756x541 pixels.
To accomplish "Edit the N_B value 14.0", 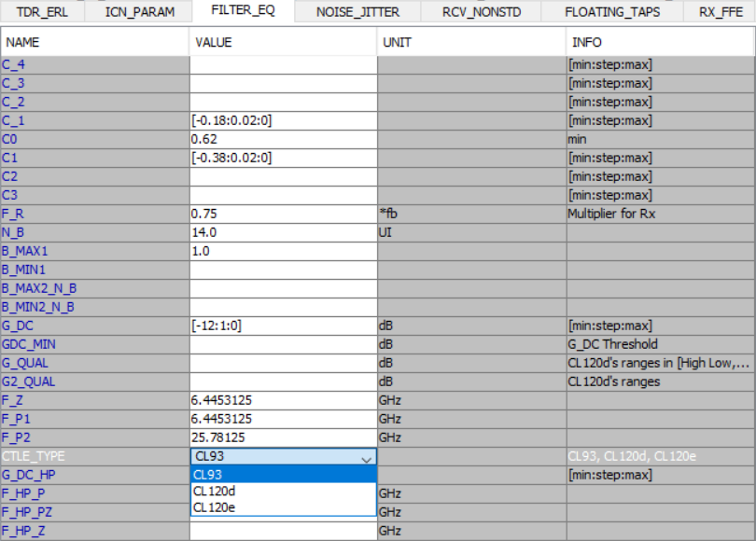I will [284, 232].
